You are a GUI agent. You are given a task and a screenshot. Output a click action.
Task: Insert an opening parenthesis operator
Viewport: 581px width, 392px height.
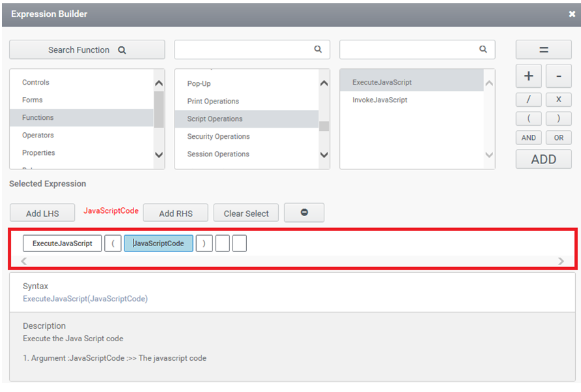(528, 119)
